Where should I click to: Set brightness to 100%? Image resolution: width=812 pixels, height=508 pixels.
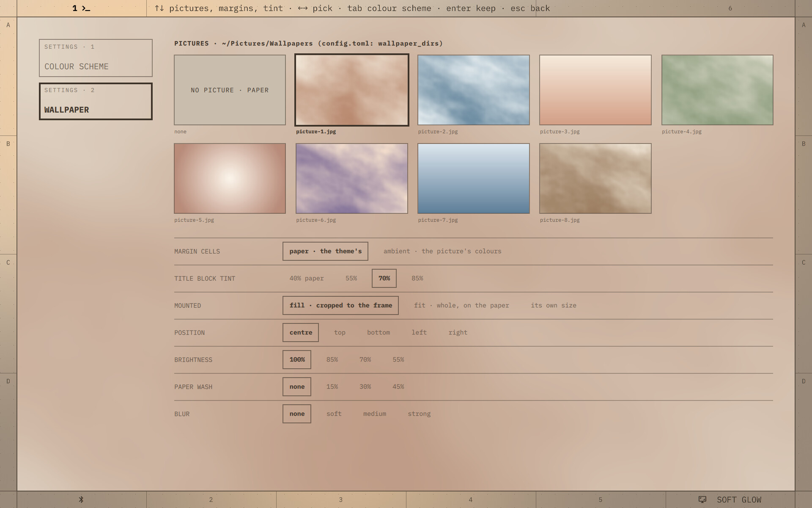point(297,359)
